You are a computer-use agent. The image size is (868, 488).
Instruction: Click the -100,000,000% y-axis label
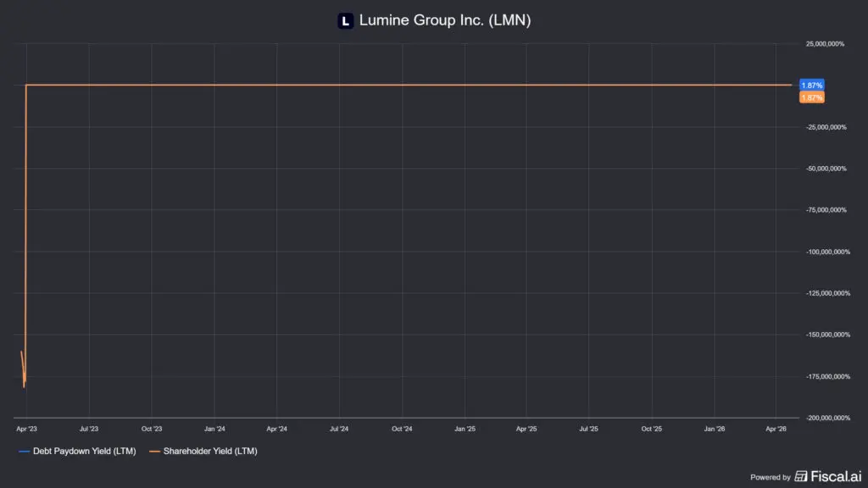827,252
